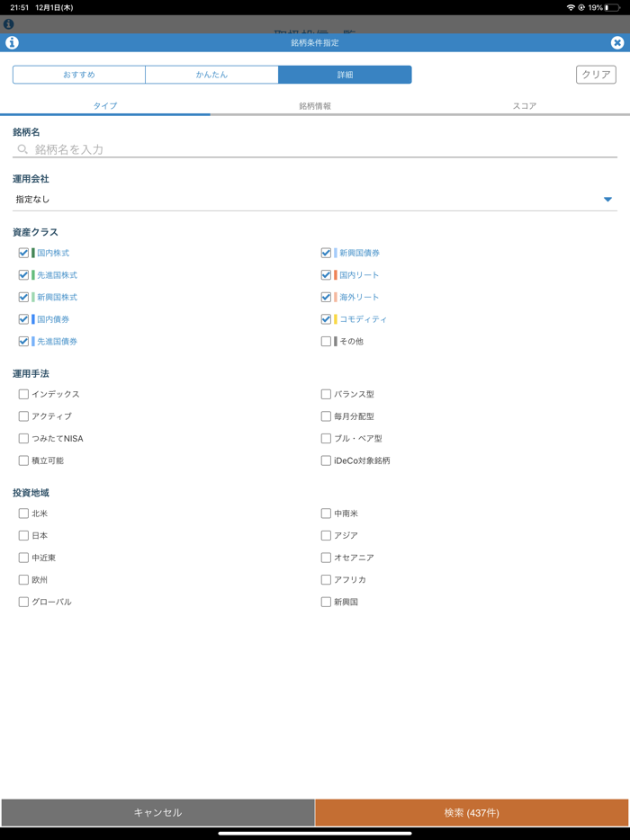Select the 中南米 region checkbox
The height and width of the screenshot is (840, 630).
pyautogui.click(x=326, y=514)
